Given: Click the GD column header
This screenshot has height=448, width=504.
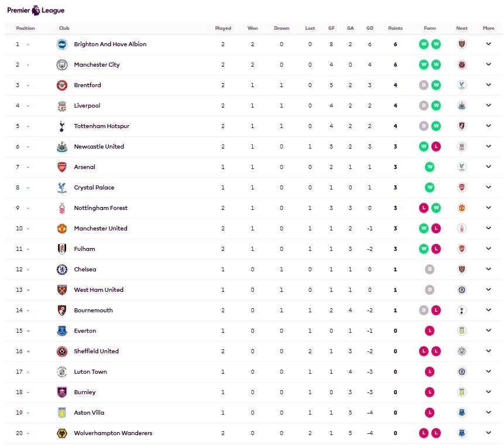Looking at the screenshot, I should click(369, 28).
